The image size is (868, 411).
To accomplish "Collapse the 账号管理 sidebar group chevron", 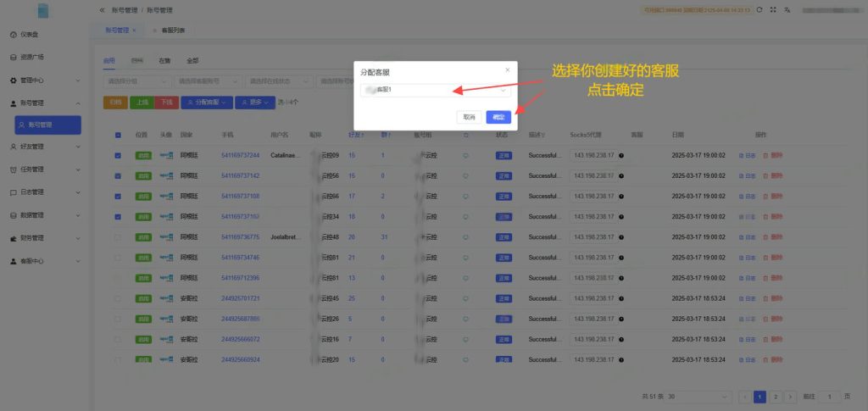I will (77, 103).
